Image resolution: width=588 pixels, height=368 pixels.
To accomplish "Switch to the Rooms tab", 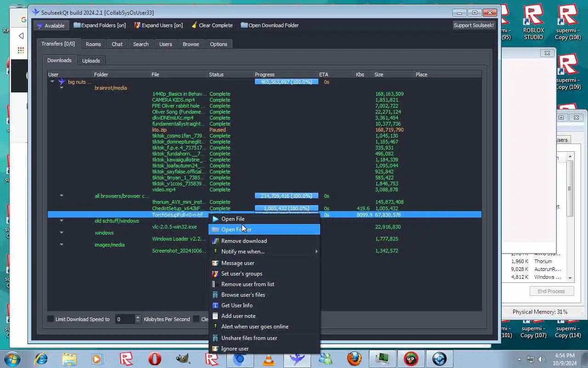I will [93, 44].
